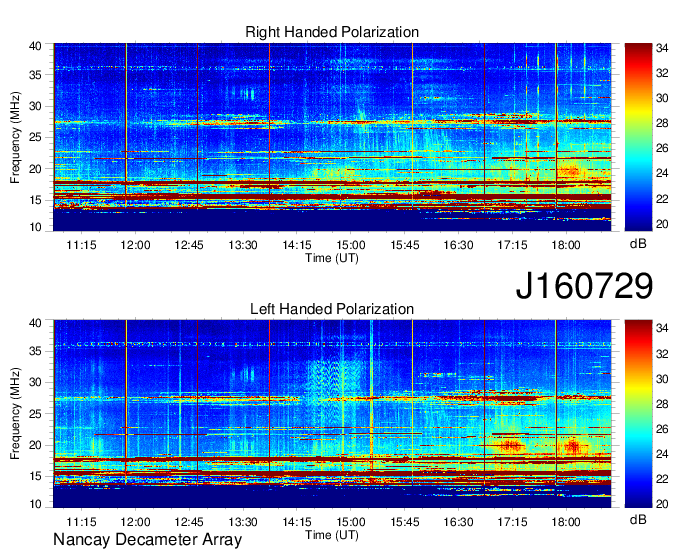Click the "35" frequency tick on top plot
680x552 pixels.
(35, 75)
